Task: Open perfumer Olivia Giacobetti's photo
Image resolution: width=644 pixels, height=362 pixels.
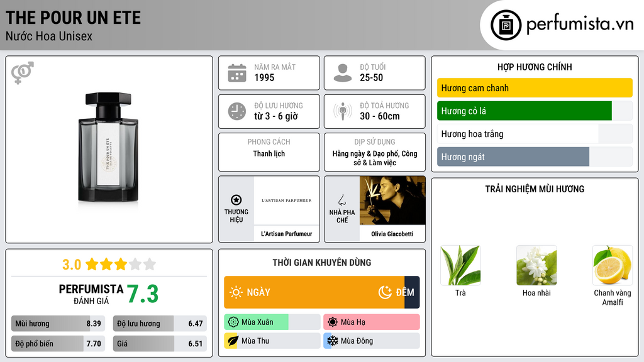Action: point(392,200)
